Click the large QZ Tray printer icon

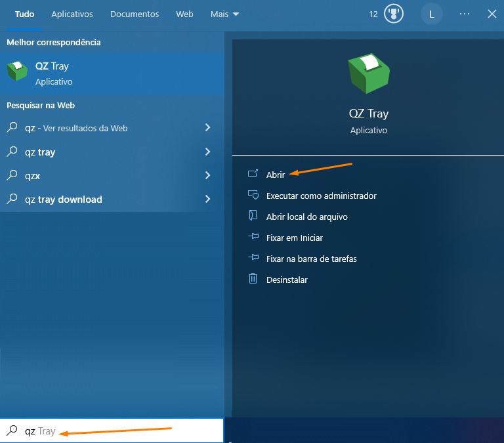pyautogui.click(x=369, y=74)
